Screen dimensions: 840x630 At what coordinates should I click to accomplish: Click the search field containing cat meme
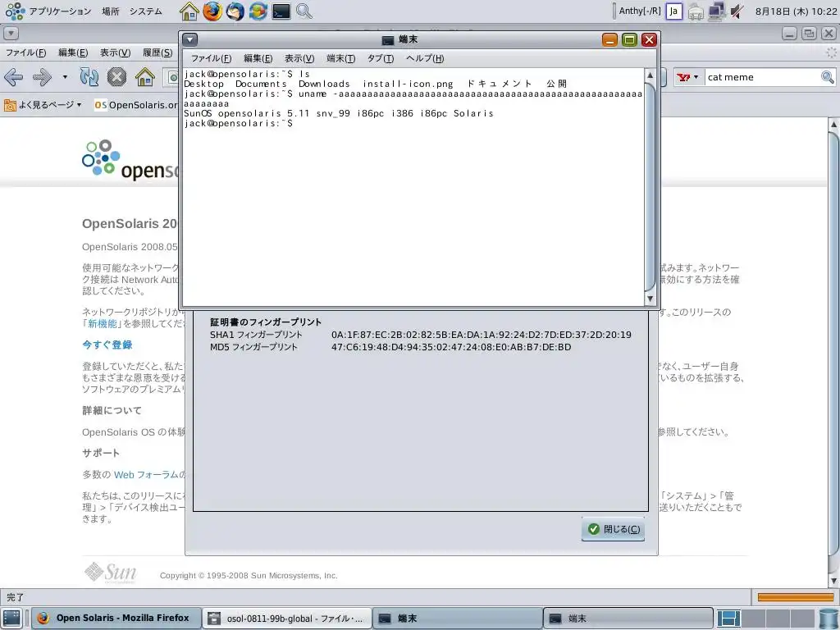[762, 77]
